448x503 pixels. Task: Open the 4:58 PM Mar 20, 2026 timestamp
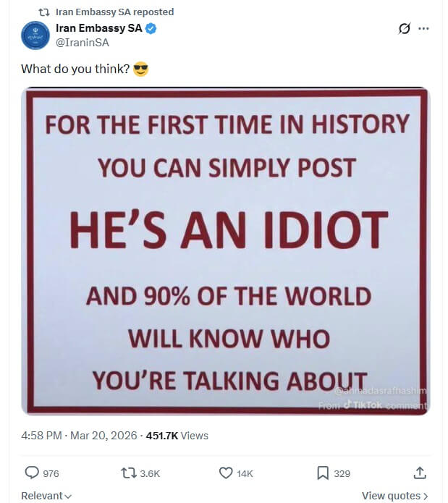[x=79, y=436]
